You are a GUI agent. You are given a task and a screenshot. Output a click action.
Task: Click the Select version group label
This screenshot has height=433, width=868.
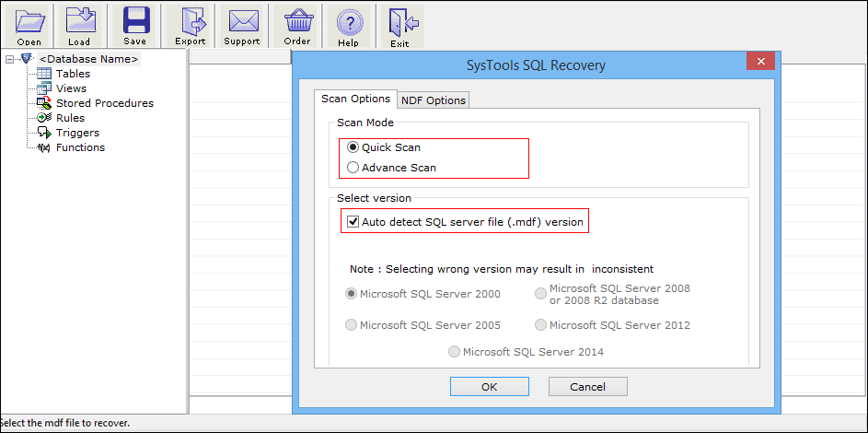[375, 198]
